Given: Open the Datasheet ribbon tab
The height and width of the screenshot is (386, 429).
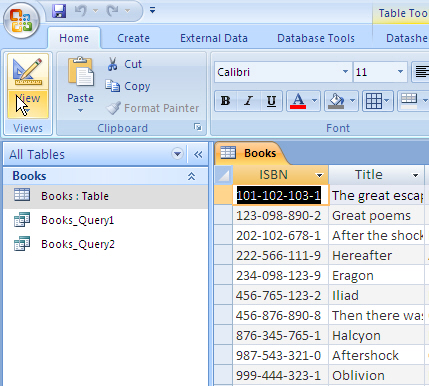Looking at the screenshot, I should pos(407,38).
